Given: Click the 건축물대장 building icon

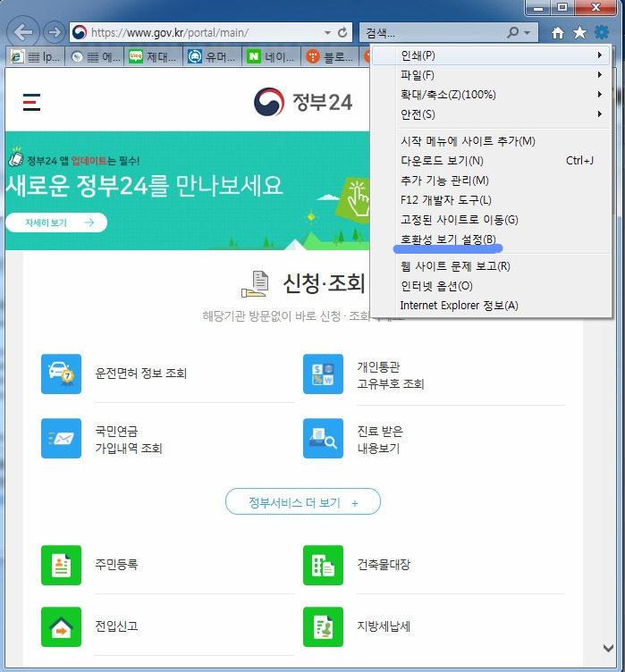Looking at the screenshot, I should click(323, 565).
